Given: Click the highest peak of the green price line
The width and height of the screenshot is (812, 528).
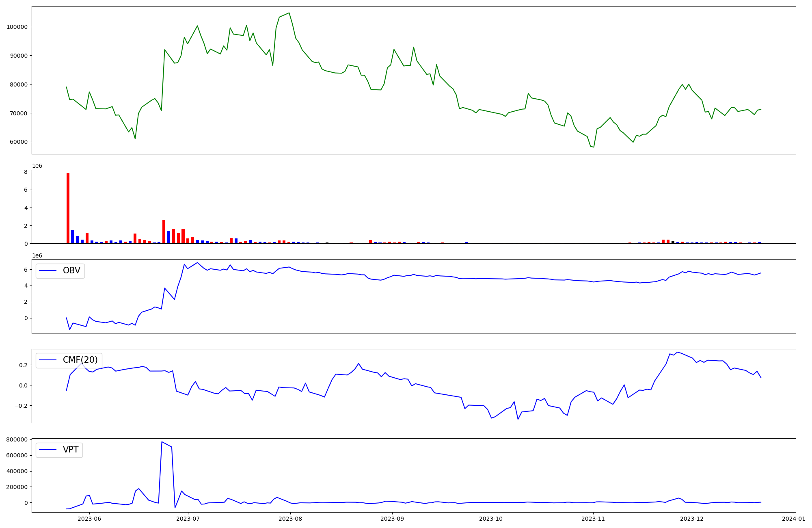Looking at the screenshot, I should [289, 13].
